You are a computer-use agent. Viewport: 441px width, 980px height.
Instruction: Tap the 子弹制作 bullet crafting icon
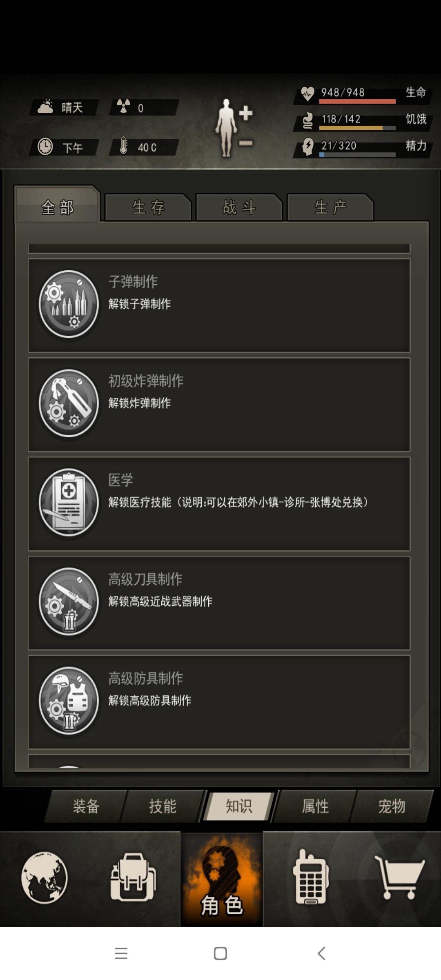[69, 304]
